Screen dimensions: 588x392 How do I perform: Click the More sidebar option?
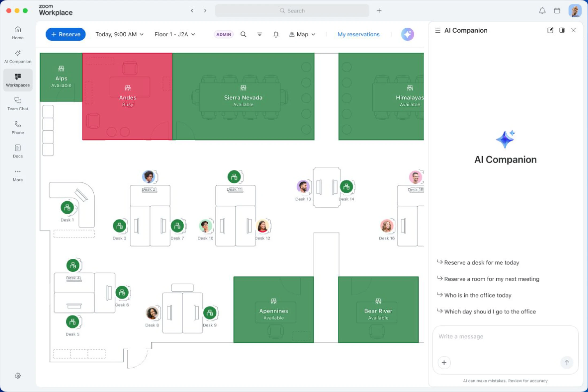[18, 175]
